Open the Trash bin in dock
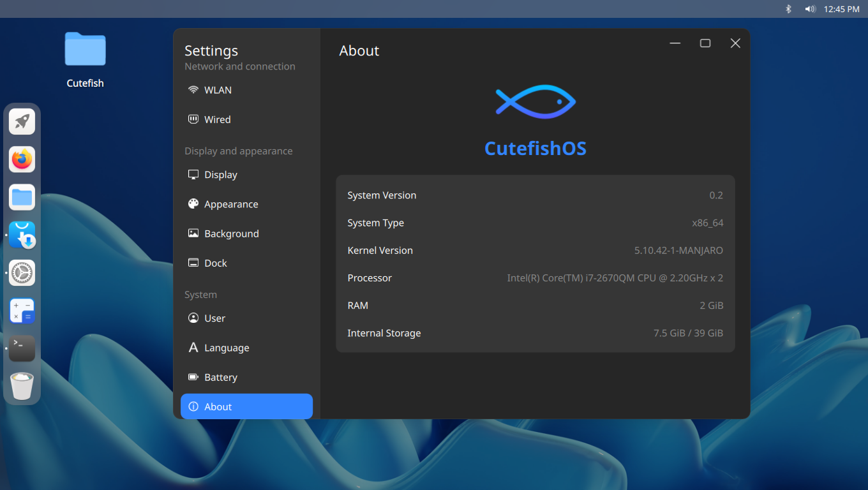868x490 pixels. pyautogui.click(x=22, y=386)
